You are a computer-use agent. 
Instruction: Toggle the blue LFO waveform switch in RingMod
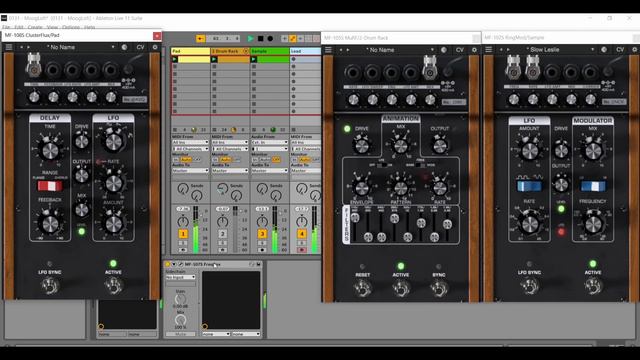pyautogui.click(x=529, y=186)
